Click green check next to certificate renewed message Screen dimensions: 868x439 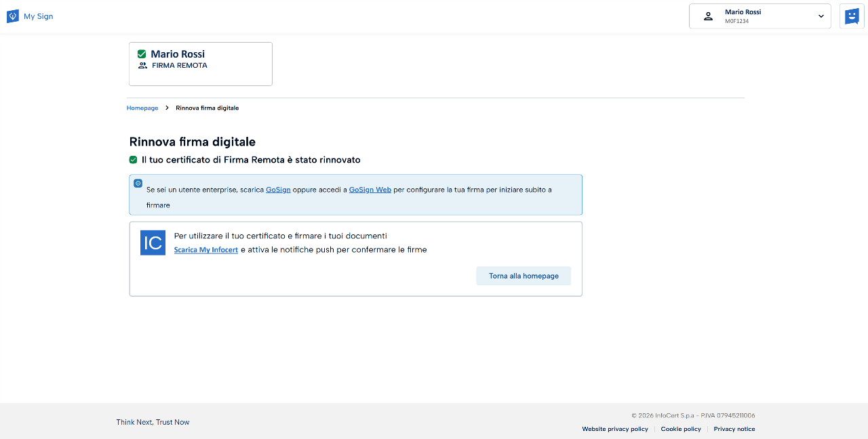pyautogui.click(x=134, y=160)
